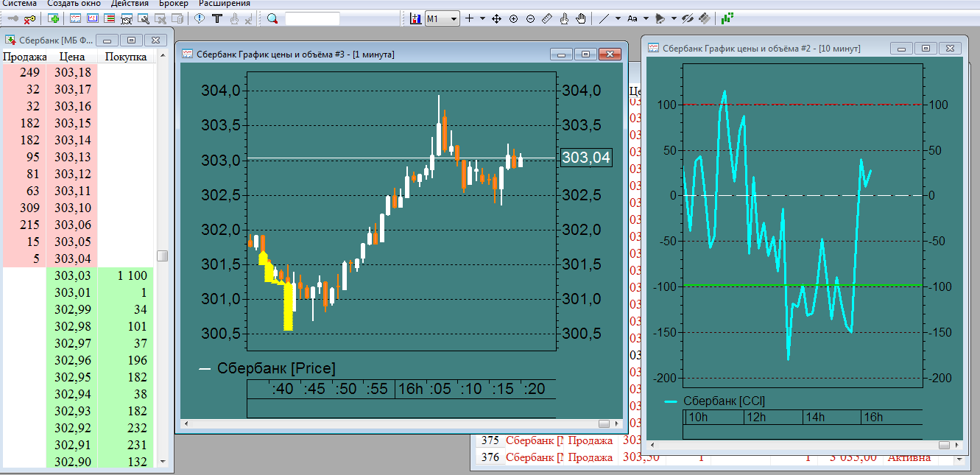
Task: Open the Расширения menu
Action: coord(224,3)
